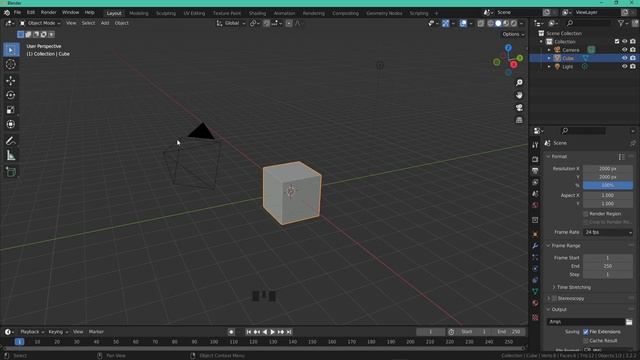
Task: Select the Cursor tool
Action: pos(11,64)
